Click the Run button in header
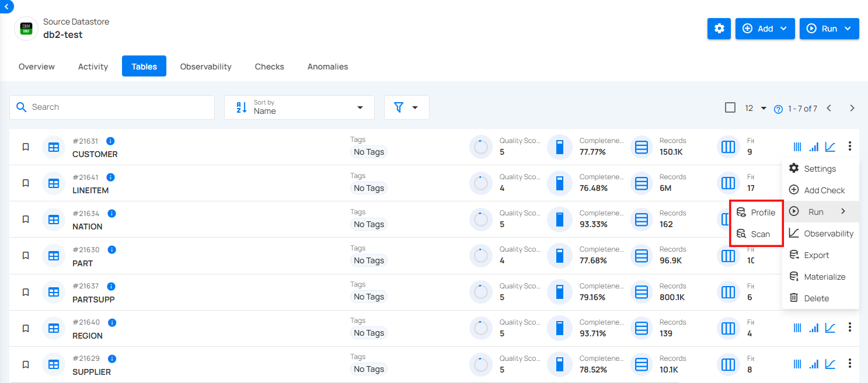 (x=829, y=29)
